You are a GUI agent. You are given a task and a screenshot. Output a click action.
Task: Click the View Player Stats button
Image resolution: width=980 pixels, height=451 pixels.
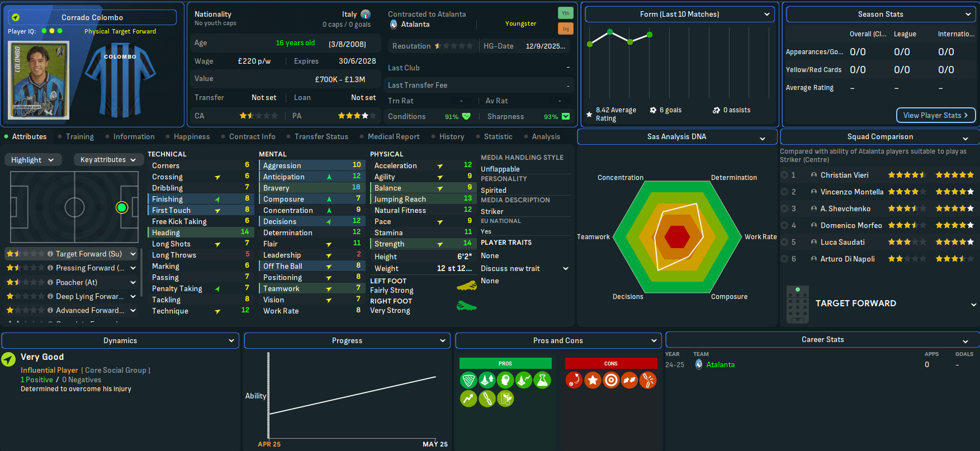pyautogui.click(x=935, y=115)
